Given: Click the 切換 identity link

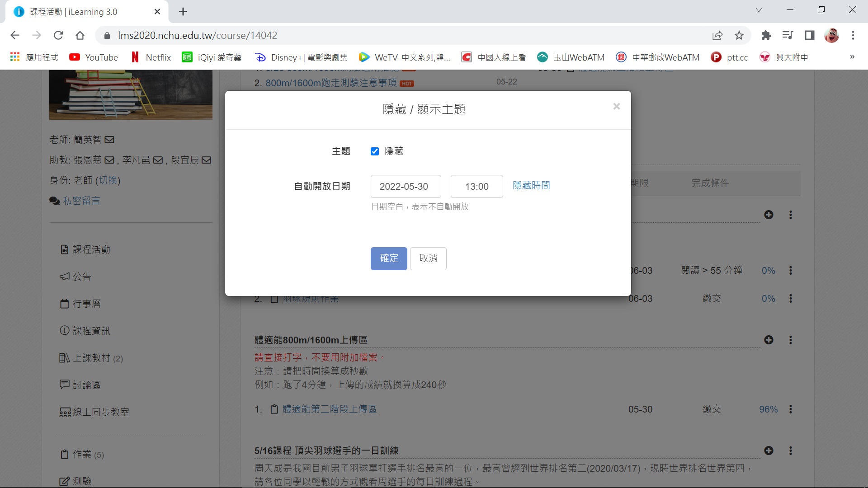Looking at the screenshot, I should pos(108,180).
